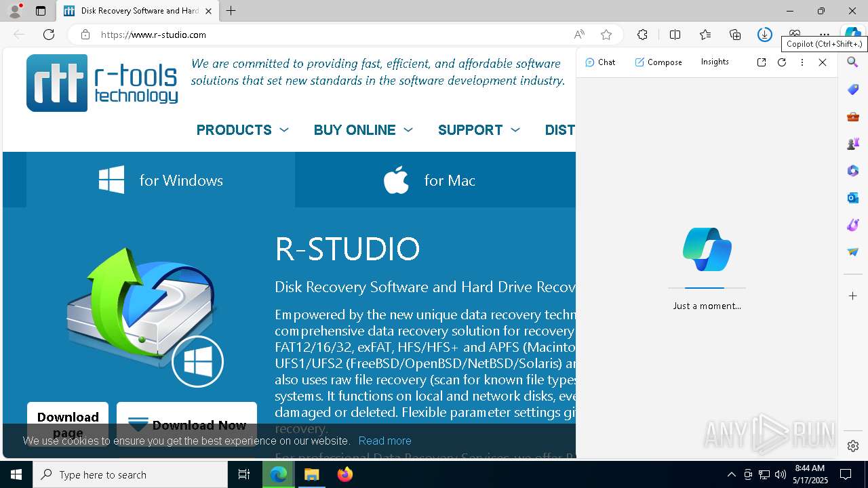
Task: Click the taskbar search box
Action: (x=130, y=474)
